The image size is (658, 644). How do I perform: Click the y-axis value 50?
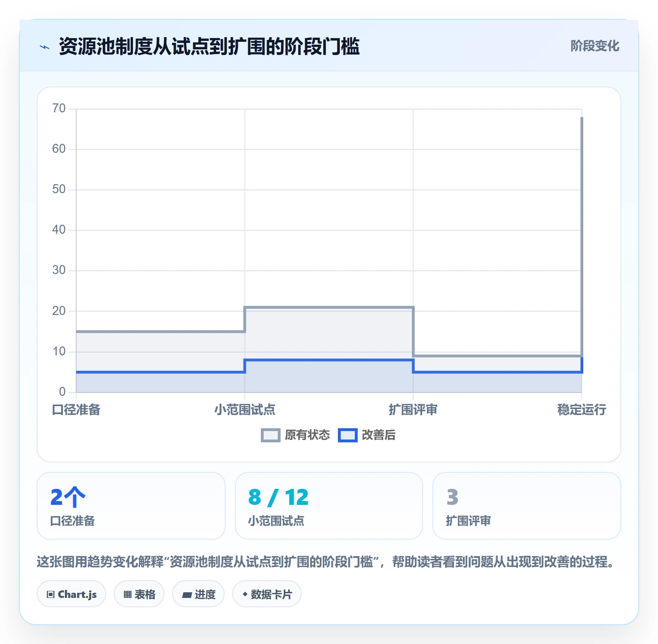tap(59, 189)
